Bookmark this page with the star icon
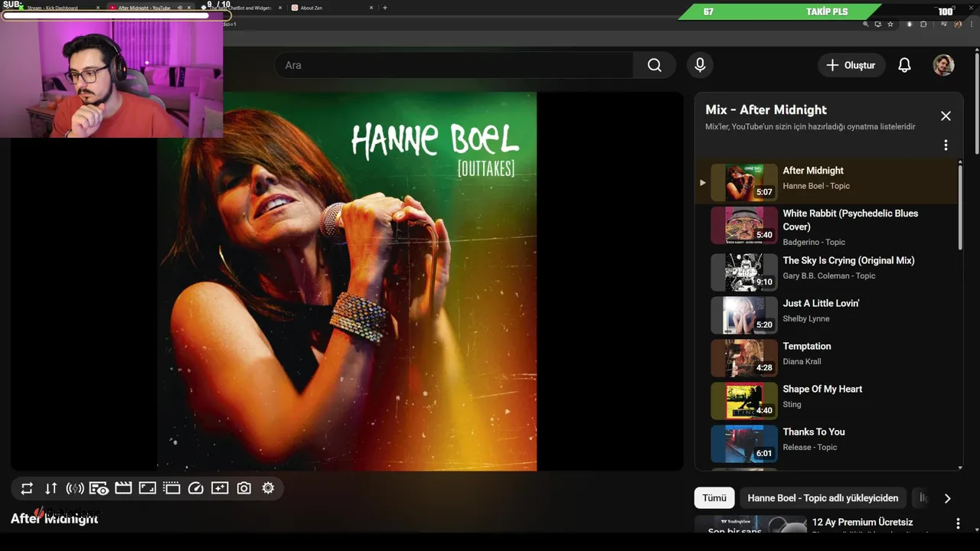This screenshot has height=551, width=980. click(x=890, y=24)
